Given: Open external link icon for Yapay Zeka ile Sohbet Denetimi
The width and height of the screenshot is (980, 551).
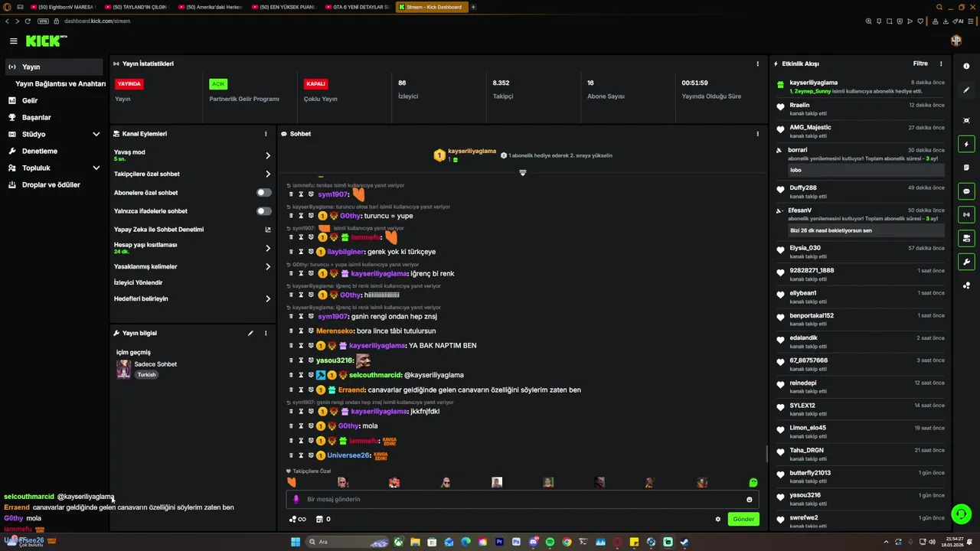Looking at the screenshot, I should (x=268, y=230).
